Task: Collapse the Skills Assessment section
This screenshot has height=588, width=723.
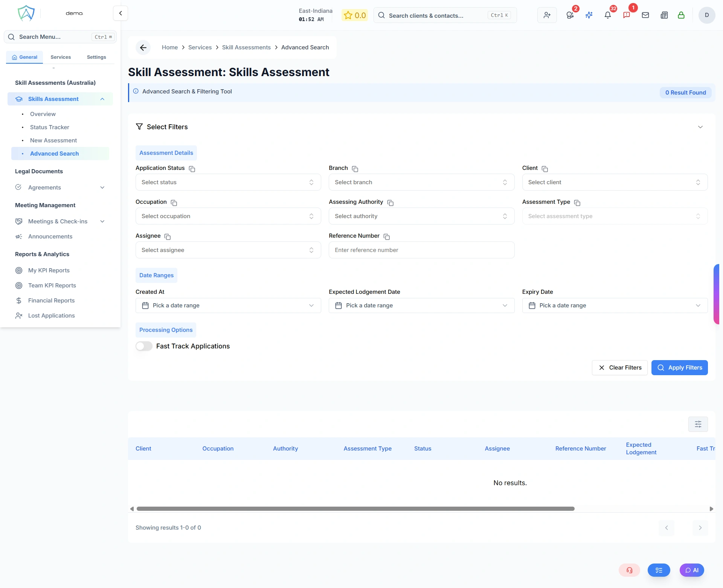Action: 102,99
